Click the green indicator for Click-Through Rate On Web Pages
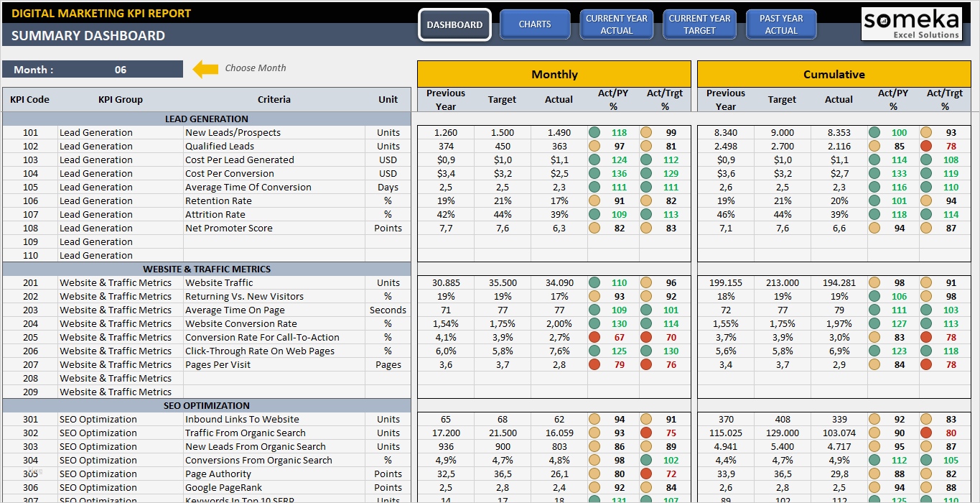This screenshot has width=980, height=503. coord(594,351)
